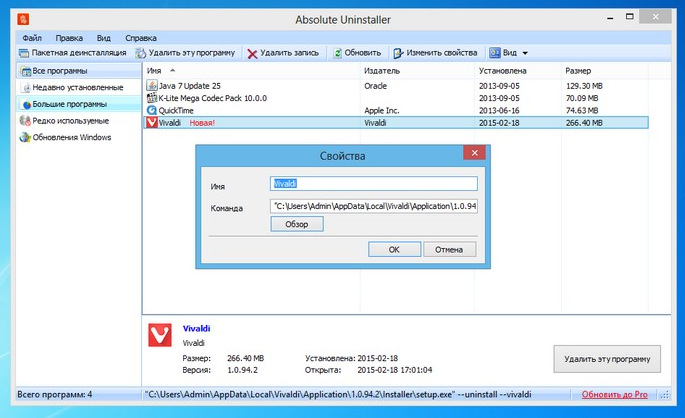Click the 129.30 MB size cell

[x=584, y=86]
